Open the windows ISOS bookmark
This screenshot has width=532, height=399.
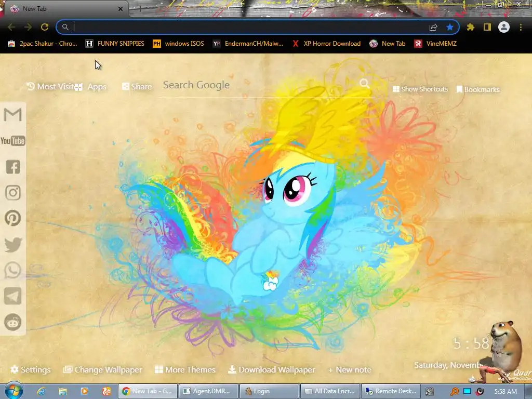pos(179,44)
